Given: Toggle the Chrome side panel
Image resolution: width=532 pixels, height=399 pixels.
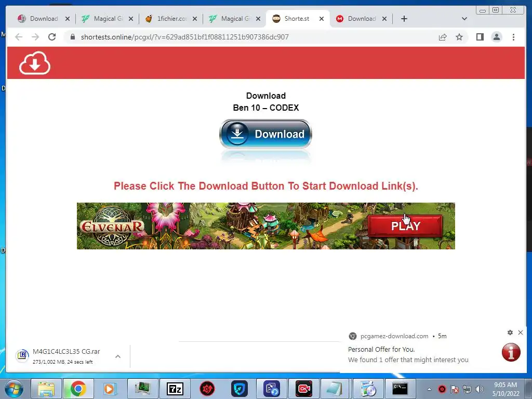Looking at the screenshot, I should 480,37.
